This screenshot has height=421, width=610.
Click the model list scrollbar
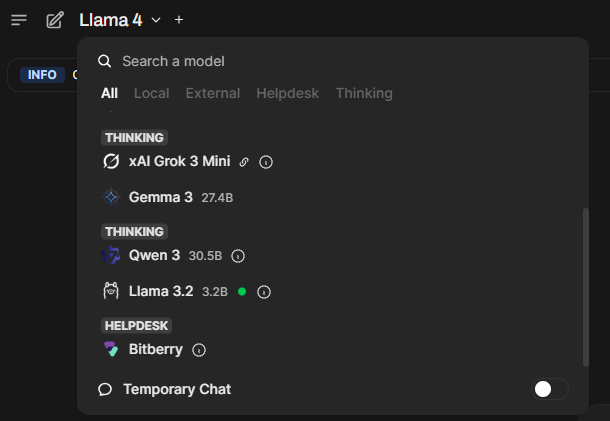(585, 287)
